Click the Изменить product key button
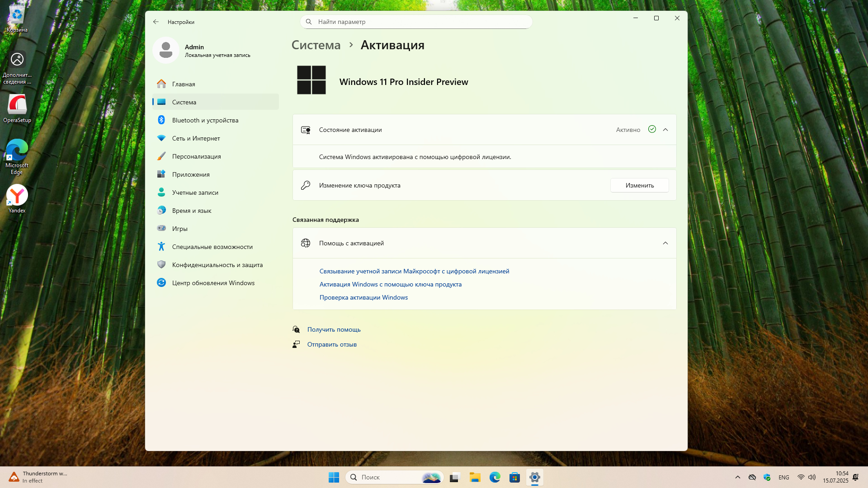The image size is (868, 488). pos(639,185)
